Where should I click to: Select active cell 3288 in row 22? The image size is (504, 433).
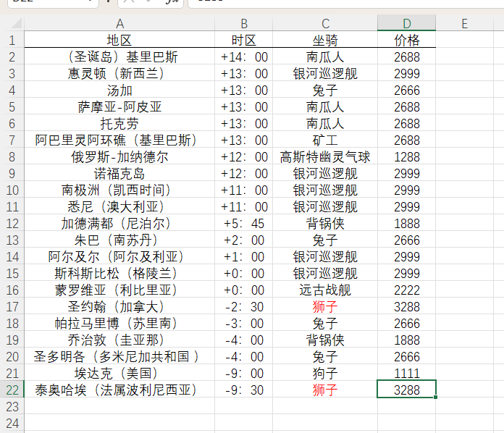pos(407,390)
